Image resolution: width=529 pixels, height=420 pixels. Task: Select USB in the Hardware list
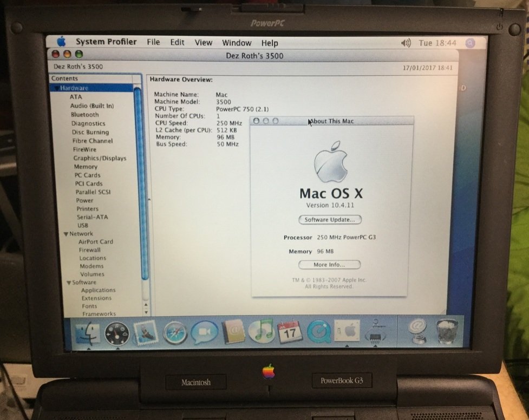click(x=83, y=225)
